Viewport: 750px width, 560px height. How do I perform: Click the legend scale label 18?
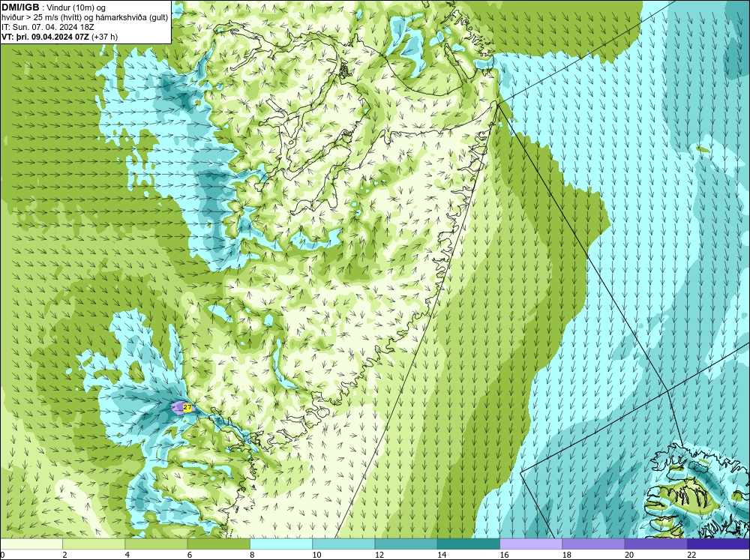coord(565,555)
